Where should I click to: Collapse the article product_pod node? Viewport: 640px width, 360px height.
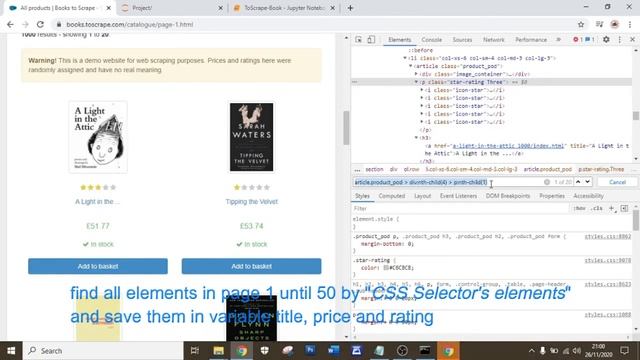pyautogui.click(x=411, y=66)
